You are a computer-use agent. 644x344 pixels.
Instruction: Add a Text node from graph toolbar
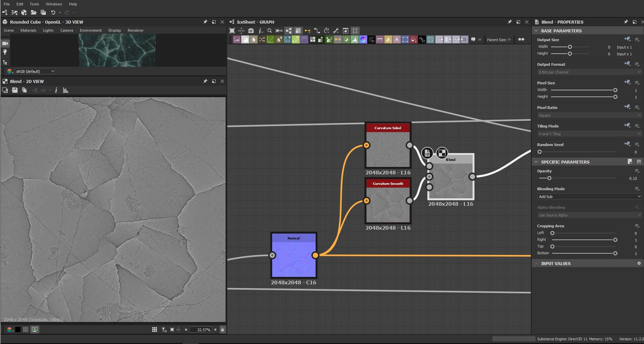click(397, 40)
